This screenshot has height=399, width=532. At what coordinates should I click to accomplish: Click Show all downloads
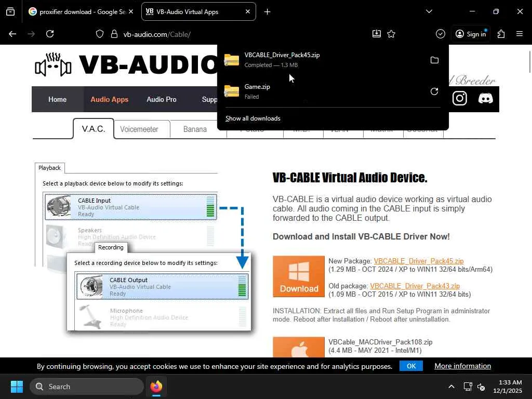click(x=253, y=118)
